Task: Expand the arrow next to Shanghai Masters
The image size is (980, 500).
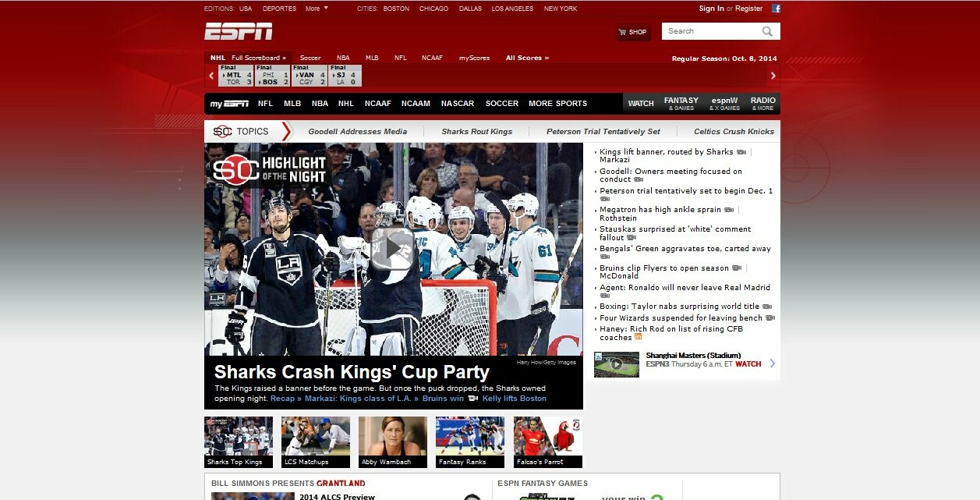Action: click(772, 363)
